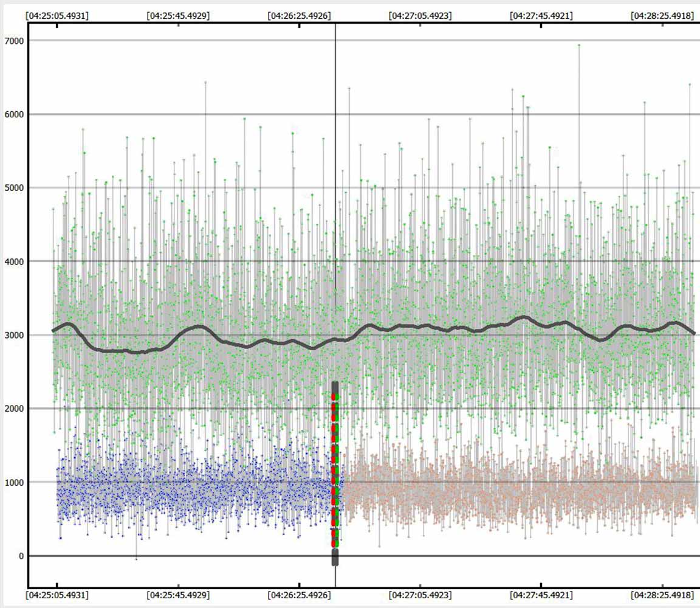
Task: Click the top axis label 04:25:05.4931
Action: 57,16
